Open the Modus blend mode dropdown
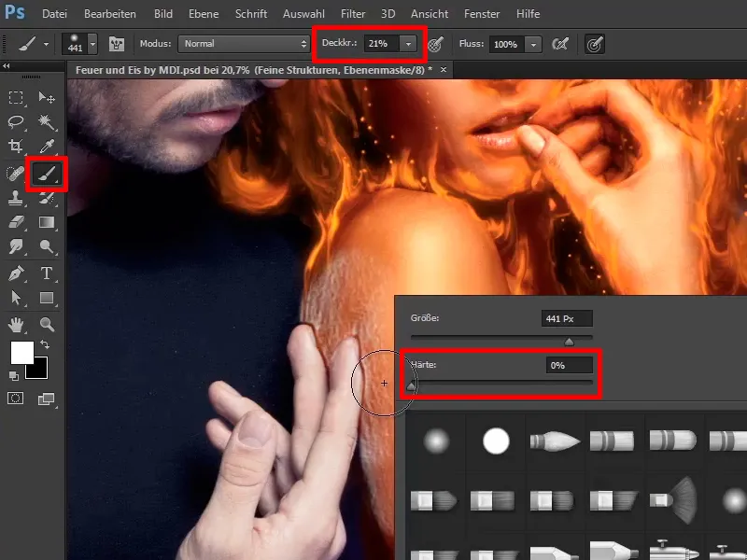This screenshot has height=560, width=747. click(244, 44)
